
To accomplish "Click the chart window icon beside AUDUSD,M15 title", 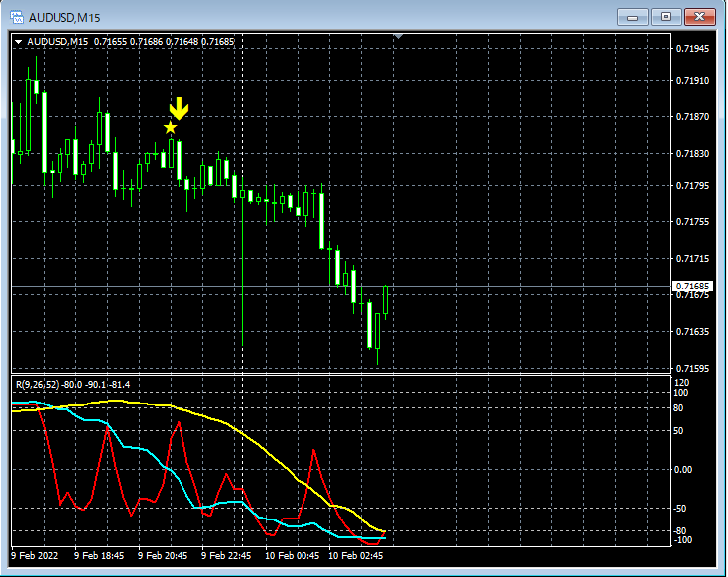I will pos(17,18).
